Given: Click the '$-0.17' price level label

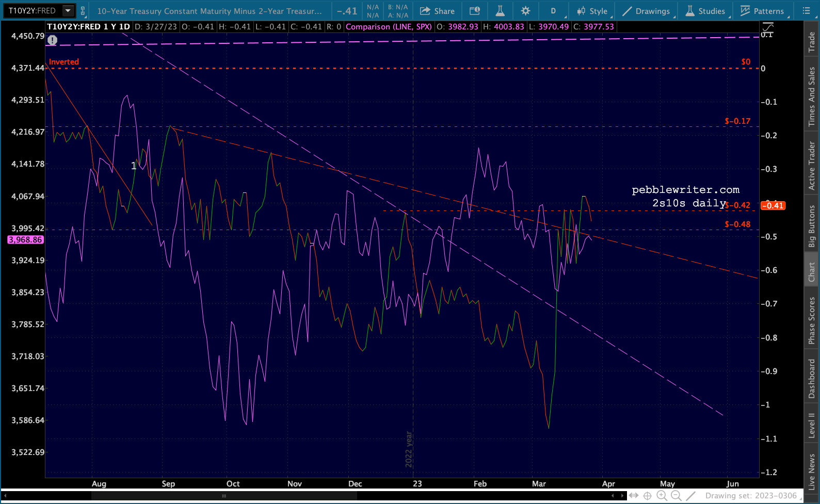Looking at the screenshot, I should [x=737, y=121].
